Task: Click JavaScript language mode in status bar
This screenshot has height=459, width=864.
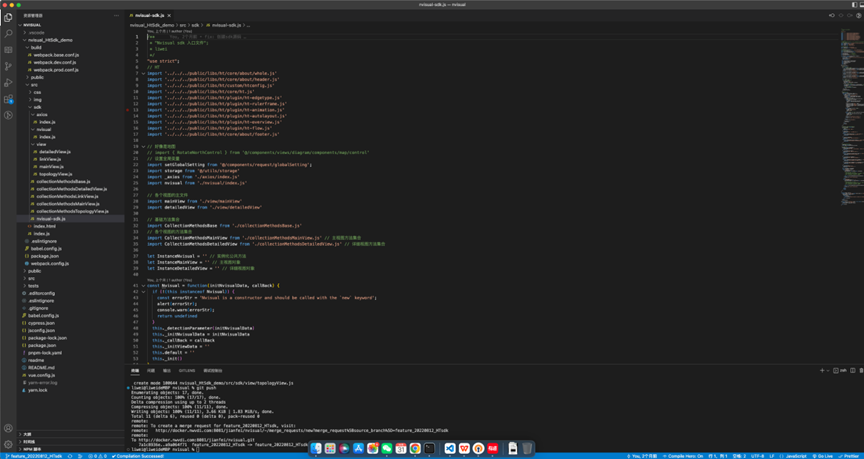Action: tap(795, 456)
